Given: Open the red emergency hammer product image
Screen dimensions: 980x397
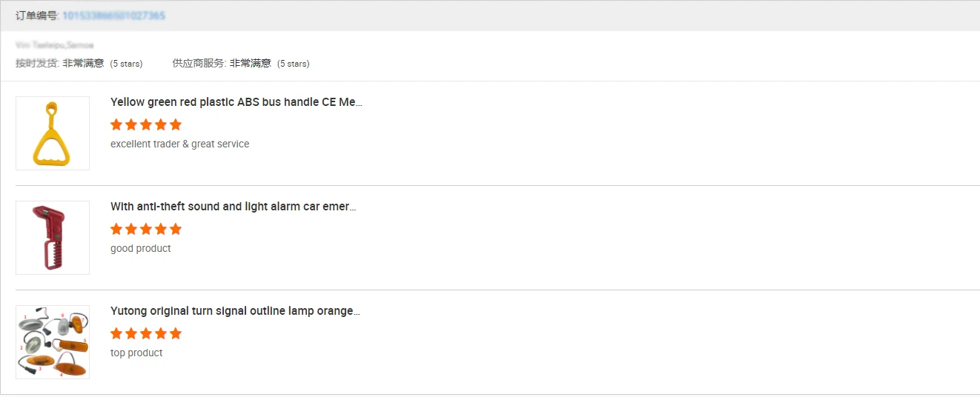Looking at the screenshot, I should coord(53,238).
